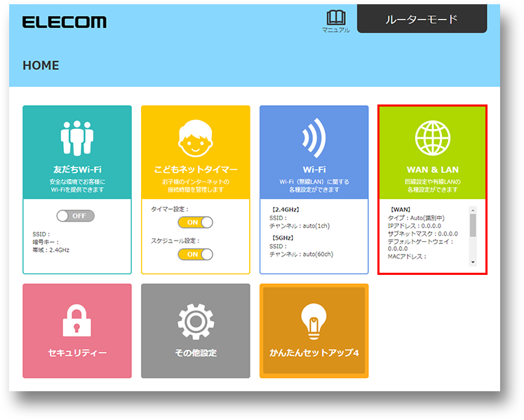Click チャンネル : auto(60ch) text

[x=301, y=255]
